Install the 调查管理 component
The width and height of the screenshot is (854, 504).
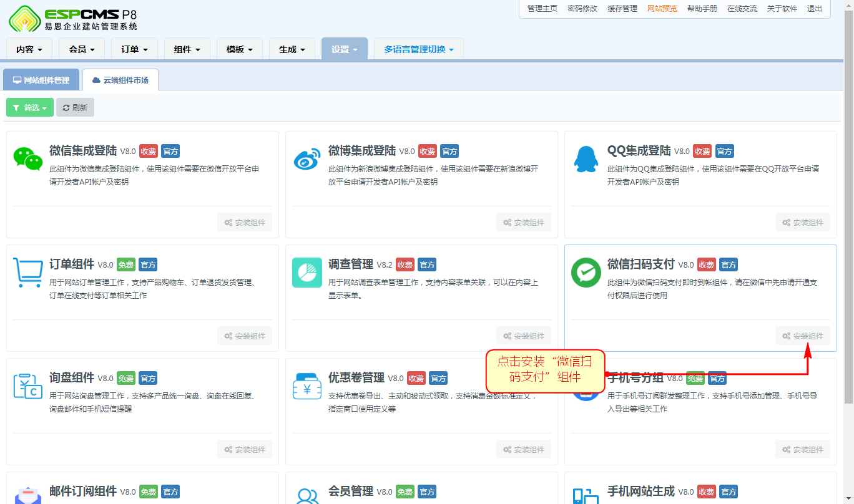[524, 336]
